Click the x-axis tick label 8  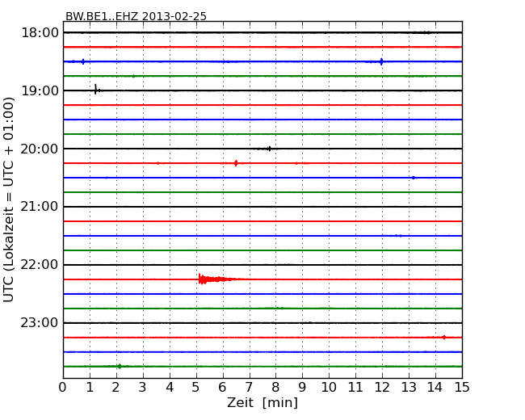pos(275,387)
